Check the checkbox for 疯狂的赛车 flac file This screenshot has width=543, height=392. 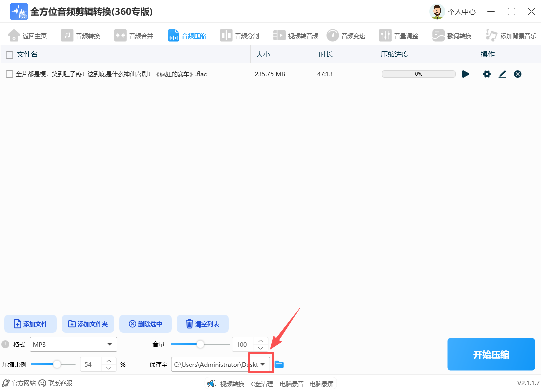click(x=8, y=74)
